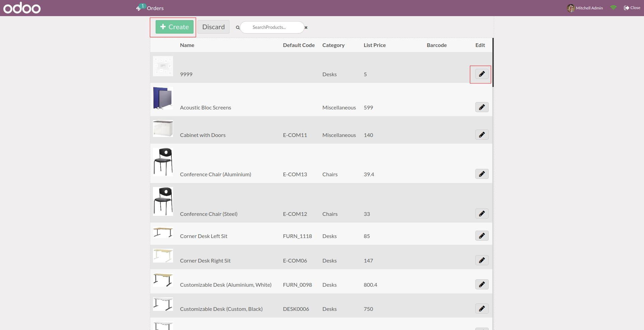Edit the Corner Desk Left Sit row
The height and width of the screenshot is (330, 644).
pos(482,236)
